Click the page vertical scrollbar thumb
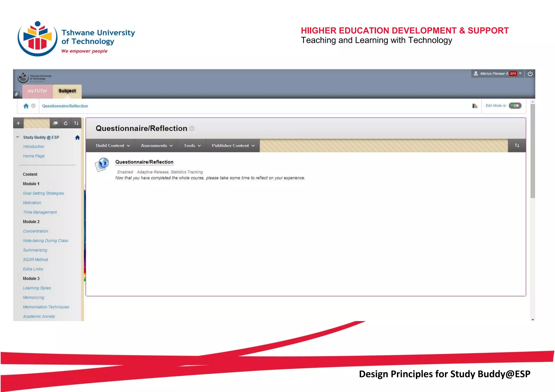The width and height of the screenshot is (555, 392). point(533,151)
